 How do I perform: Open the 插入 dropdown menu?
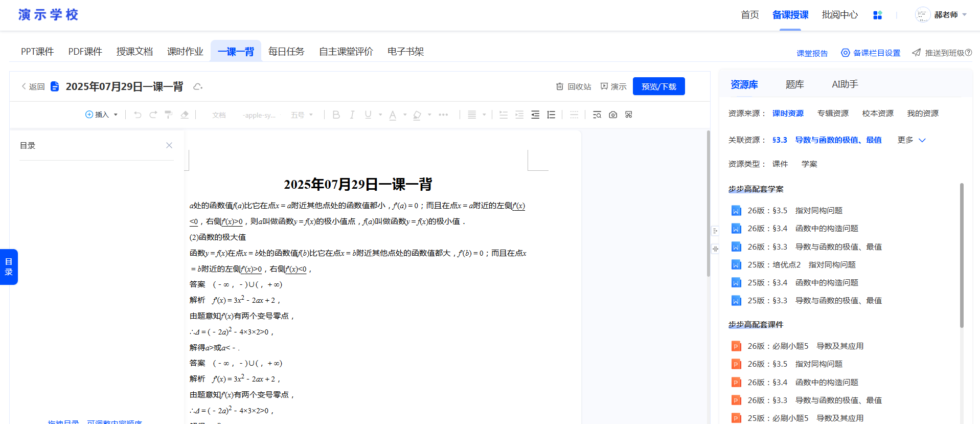pyautogui.click(x=102, y=115)
